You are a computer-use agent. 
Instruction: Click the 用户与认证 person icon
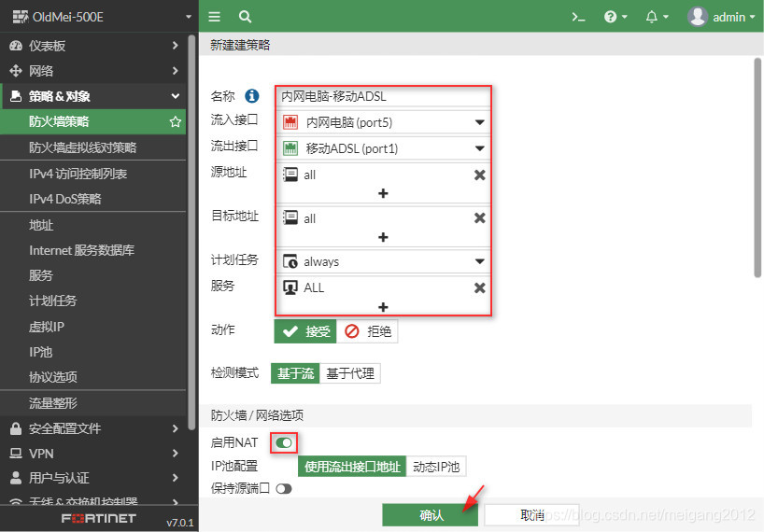[x=16, y=478]
